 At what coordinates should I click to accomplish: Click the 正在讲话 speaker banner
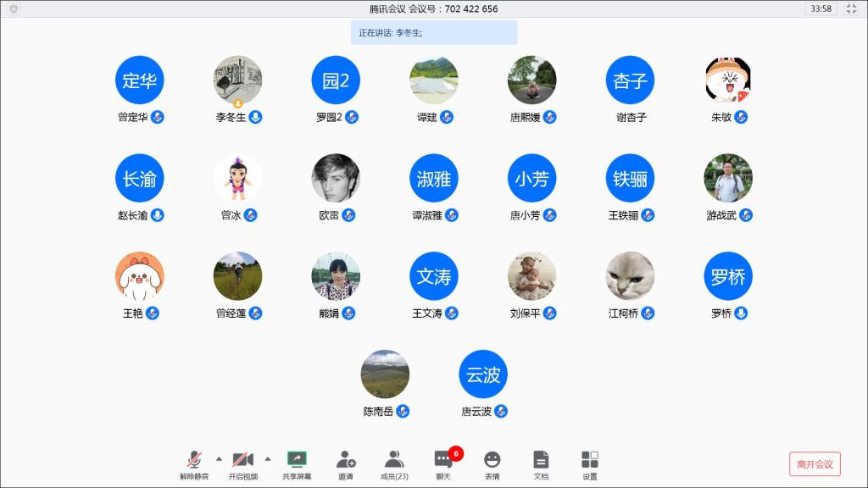pyautogui.click(x=433, y=32)
